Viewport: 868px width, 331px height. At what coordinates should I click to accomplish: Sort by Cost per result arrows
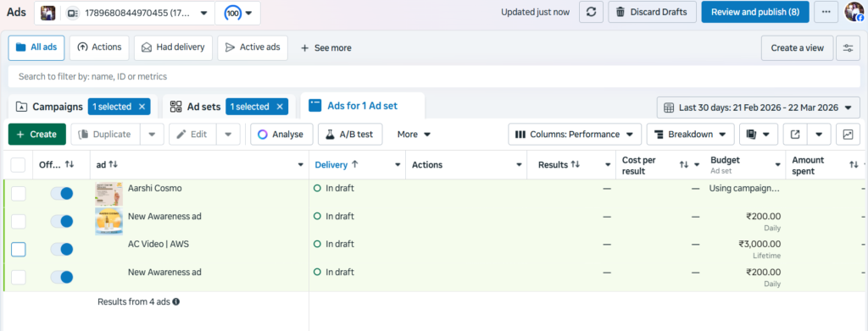point(684,165)
